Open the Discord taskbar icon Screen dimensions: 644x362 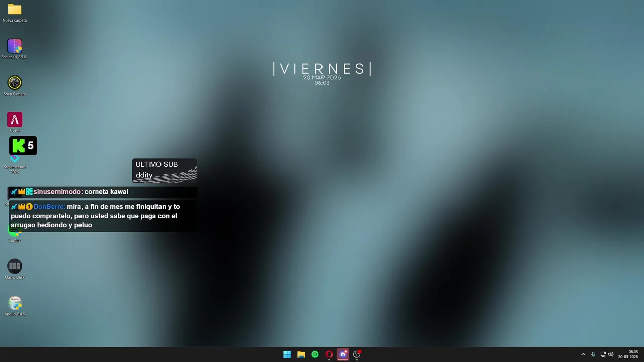point(343,354)
